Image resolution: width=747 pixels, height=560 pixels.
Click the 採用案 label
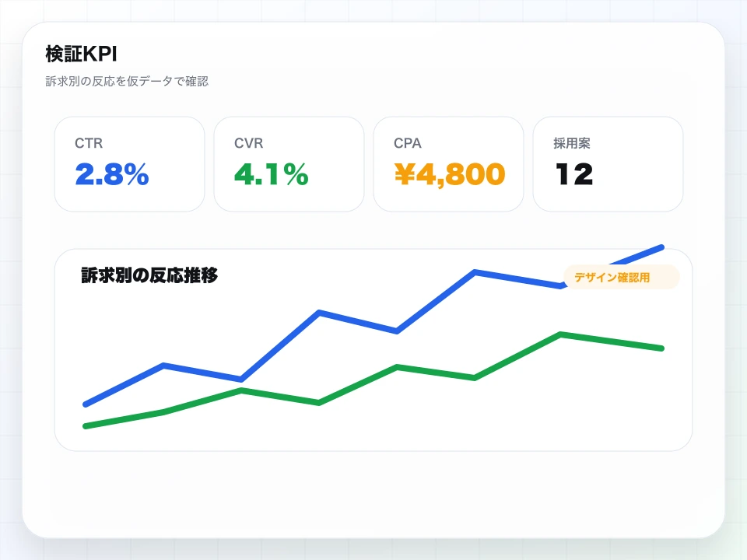572,143
